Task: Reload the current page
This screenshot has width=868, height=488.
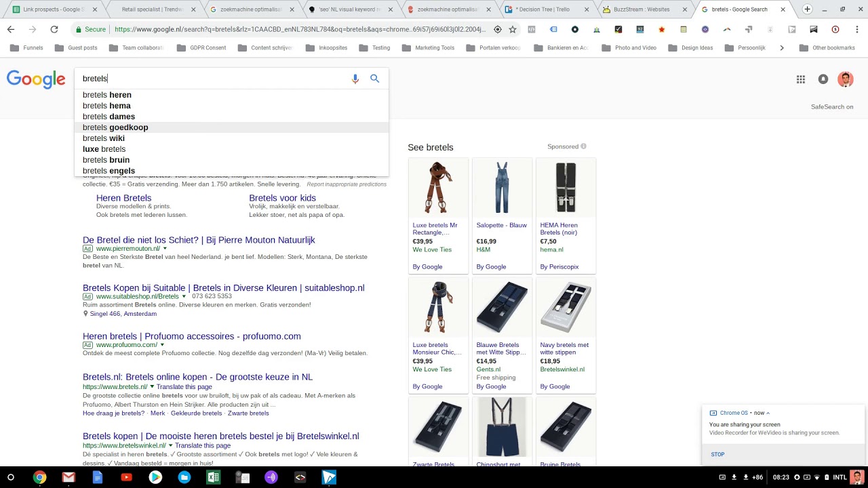Action: (x=54, y=29)
